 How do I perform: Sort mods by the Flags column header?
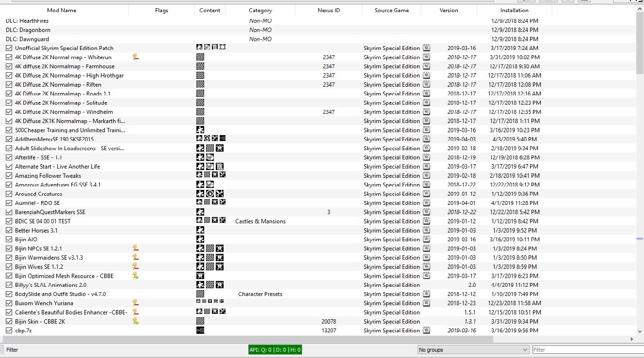161,10
